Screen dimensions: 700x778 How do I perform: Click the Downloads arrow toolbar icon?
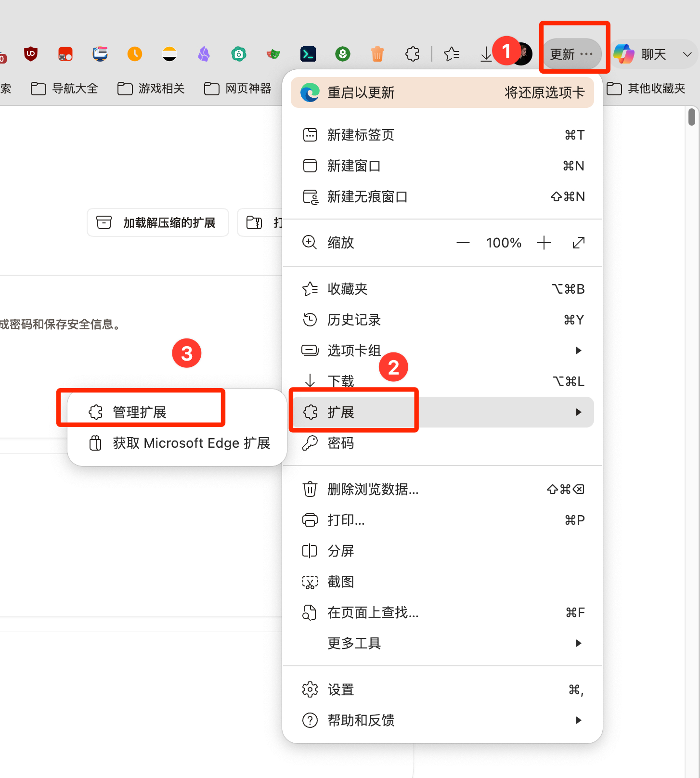(x=486, y=53)
